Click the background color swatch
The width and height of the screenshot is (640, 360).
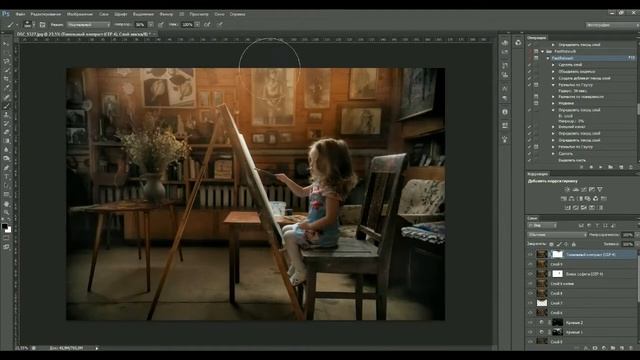9,230
